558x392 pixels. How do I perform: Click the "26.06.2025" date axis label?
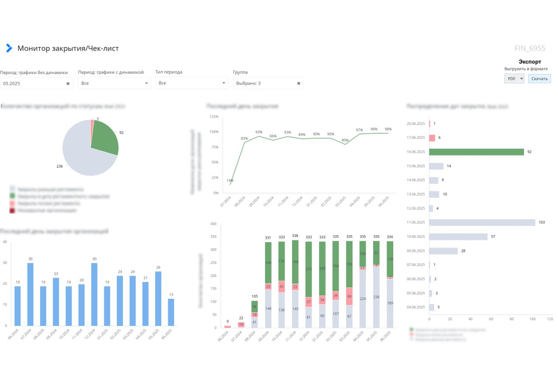point(415,124)
